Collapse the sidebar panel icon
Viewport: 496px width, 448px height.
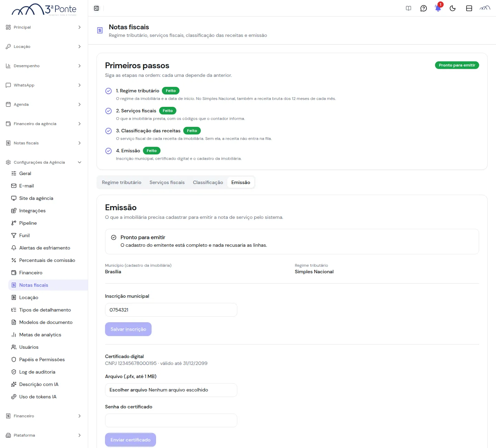tap(96, 8)
